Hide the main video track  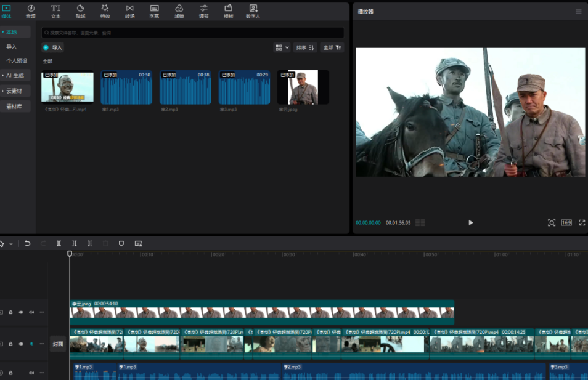(21, 344)
